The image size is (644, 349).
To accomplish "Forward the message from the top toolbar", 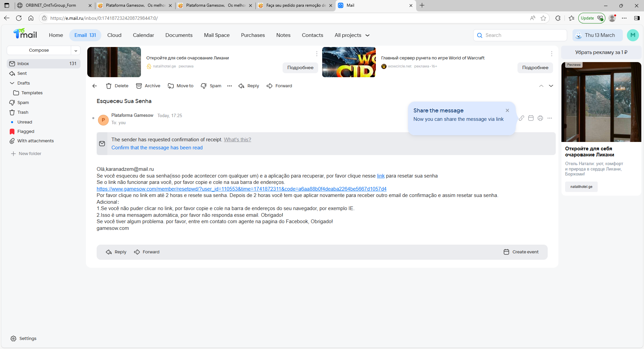I will click(x=279, y=86).
